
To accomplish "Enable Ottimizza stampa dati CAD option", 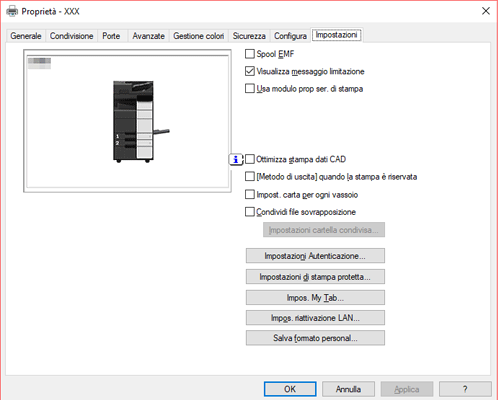I will 250,159.
